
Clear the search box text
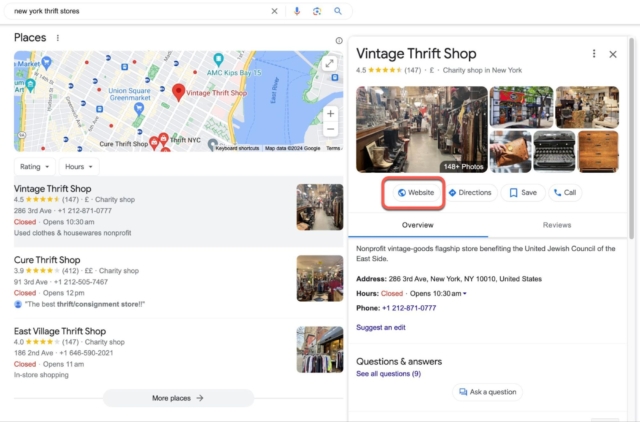pos(275,11)
